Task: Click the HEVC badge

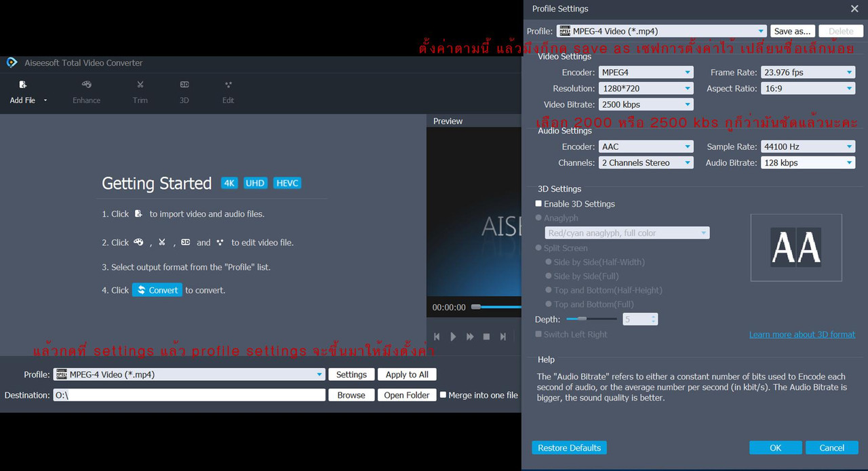Action: pos(287,183)
